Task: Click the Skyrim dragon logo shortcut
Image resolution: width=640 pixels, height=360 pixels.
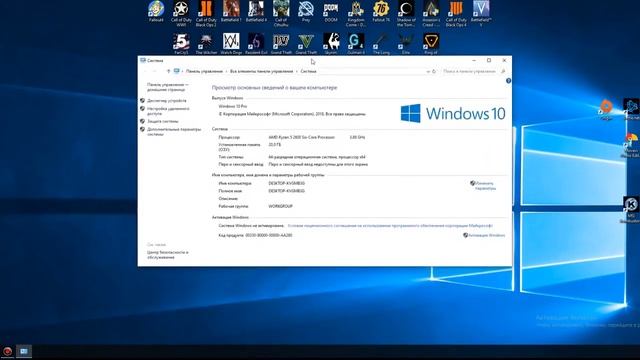Action: pos(331,42)
